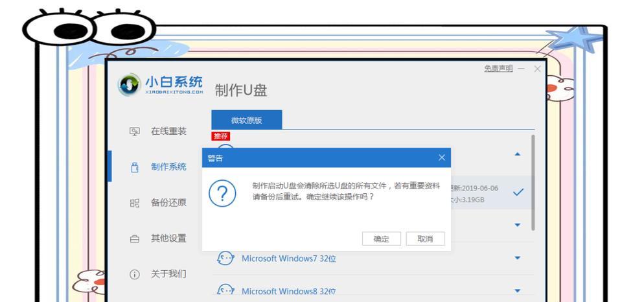Click the Windows7 32位 system icon
The height and width of the screenshot is (302, 644).
click(x=225, y=259)
